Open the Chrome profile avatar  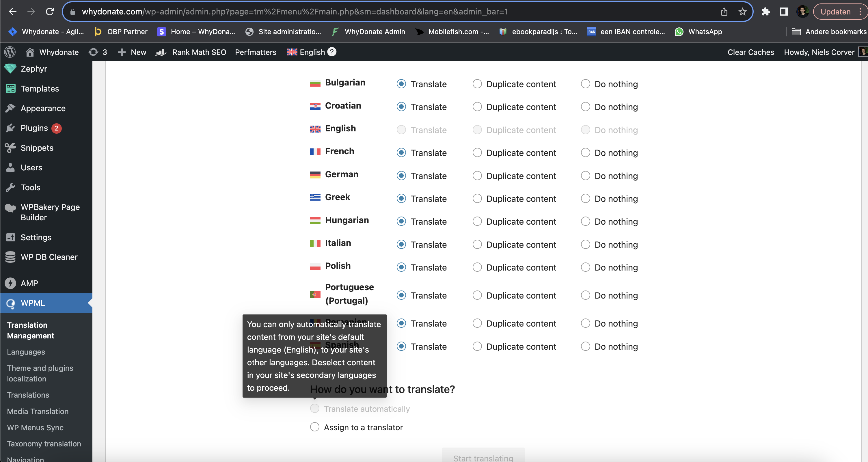click(x=802, y=12)
